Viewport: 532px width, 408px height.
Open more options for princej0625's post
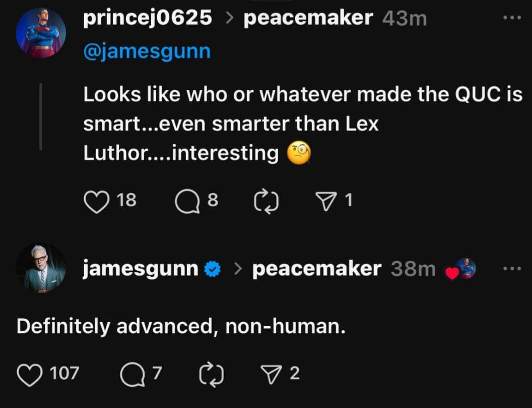coord(512,18)
